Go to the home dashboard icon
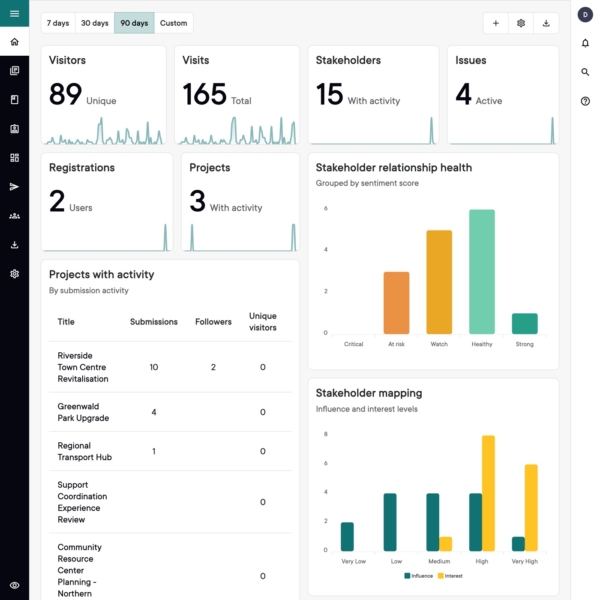 (x=15, y=42)
